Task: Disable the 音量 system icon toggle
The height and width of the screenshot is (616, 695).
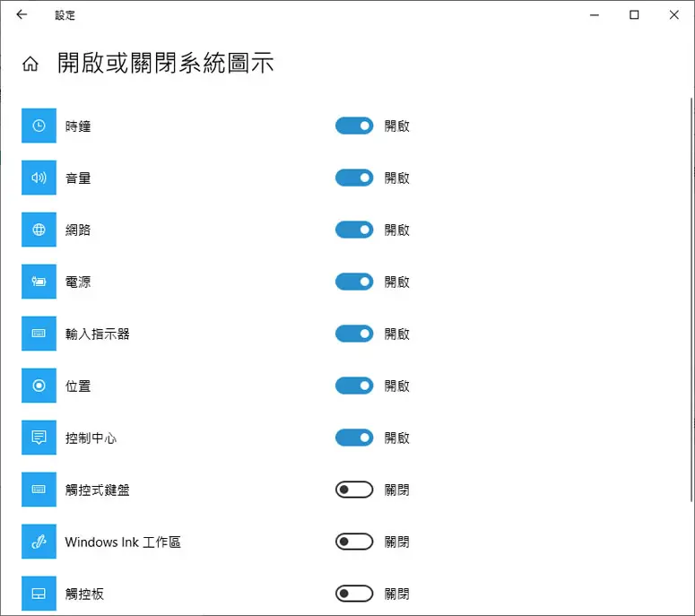Action: click(x=354, y=178)
